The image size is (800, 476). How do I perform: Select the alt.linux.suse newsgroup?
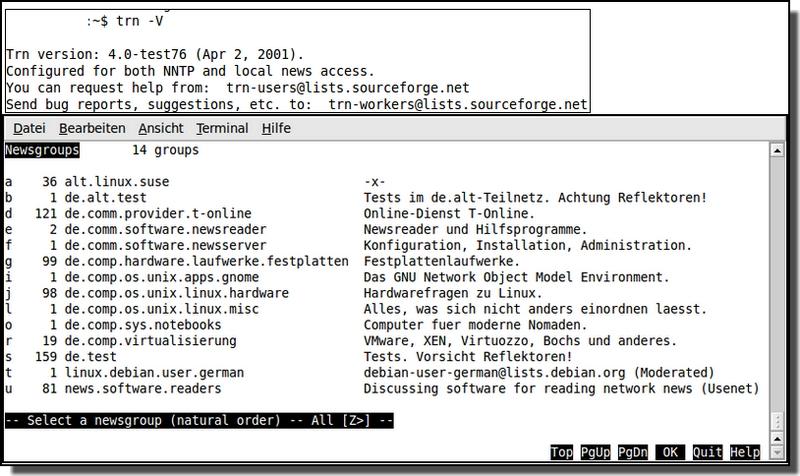pos(117,182)
